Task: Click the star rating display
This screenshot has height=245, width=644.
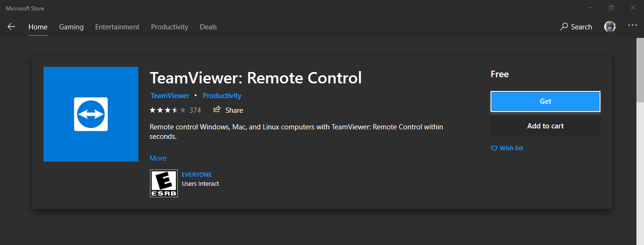Action: [x=168, y=110]
